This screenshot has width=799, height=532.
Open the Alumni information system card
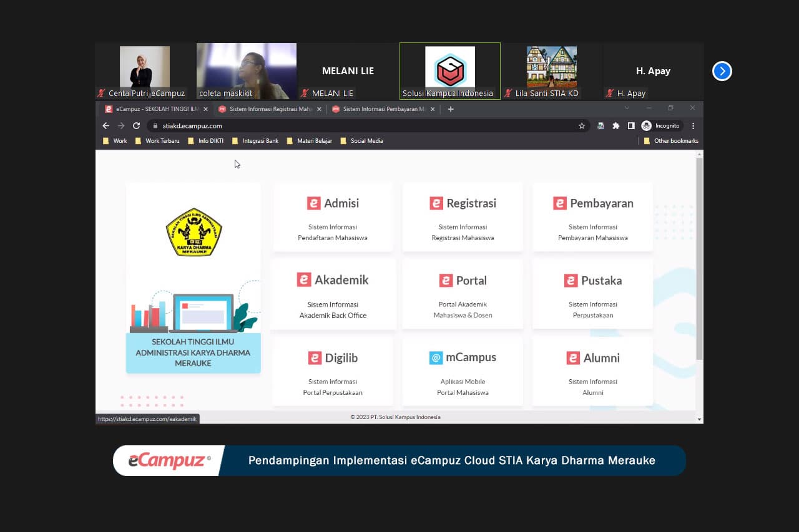592,372
